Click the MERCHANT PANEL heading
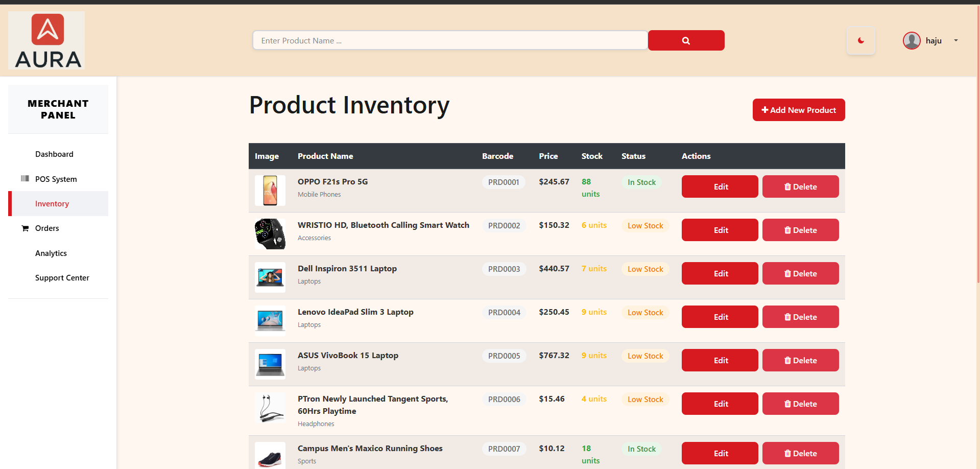The image size is (980, 469). tap(58, 109)
